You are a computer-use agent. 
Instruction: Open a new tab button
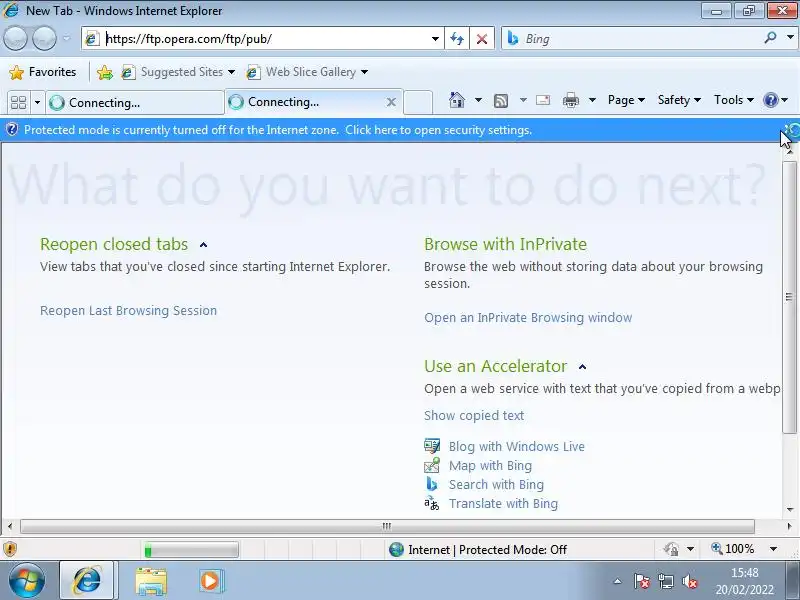[x=418, y=102]
